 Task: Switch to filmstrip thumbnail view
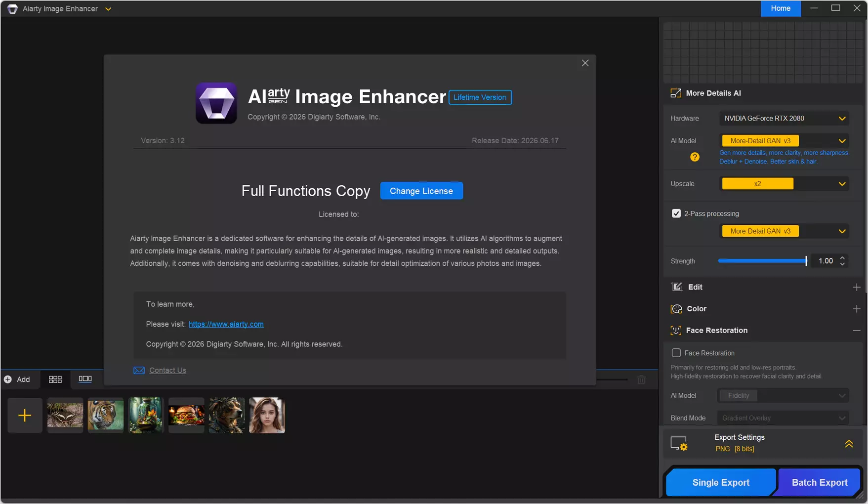point(85,379)
